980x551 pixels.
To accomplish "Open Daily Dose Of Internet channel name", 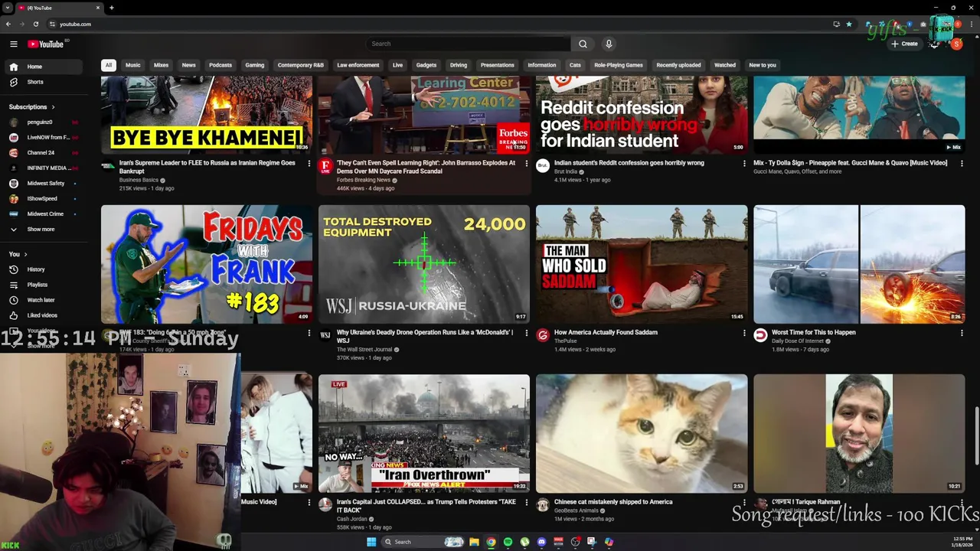I will coord(798,341).
